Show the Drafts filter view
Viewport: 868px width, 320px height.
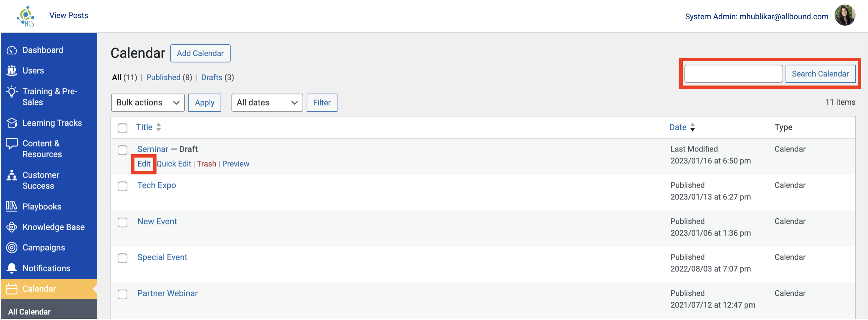coord(212,78)
